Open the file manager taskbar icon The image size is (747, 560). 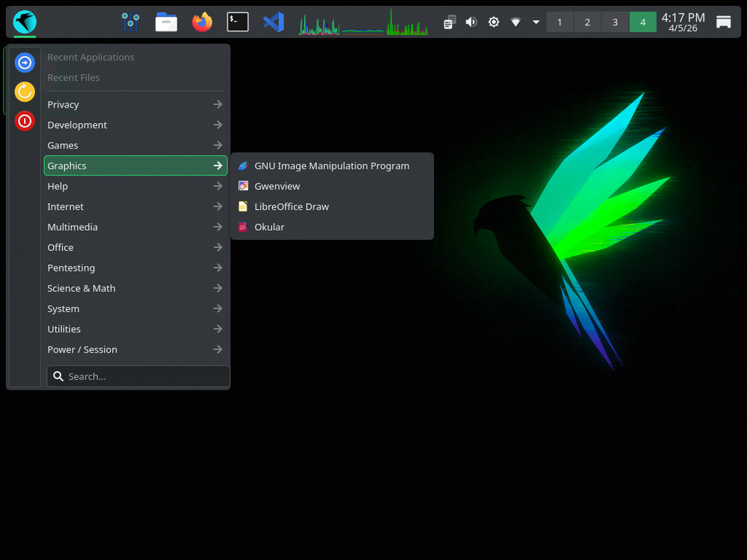(166, 22)
